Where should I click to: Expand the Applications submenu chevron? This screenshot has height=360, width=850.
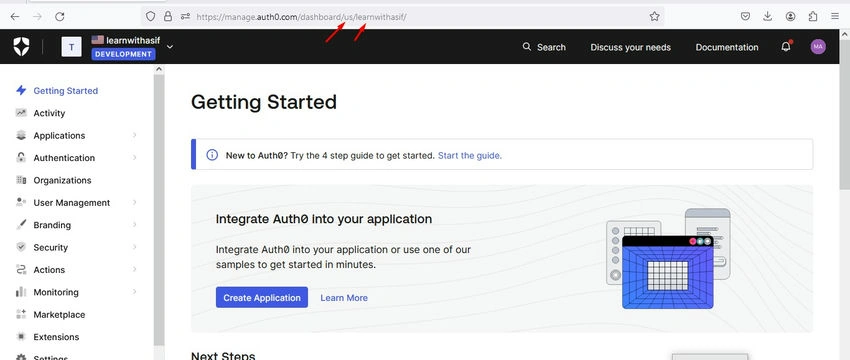(x=134, y=135)
